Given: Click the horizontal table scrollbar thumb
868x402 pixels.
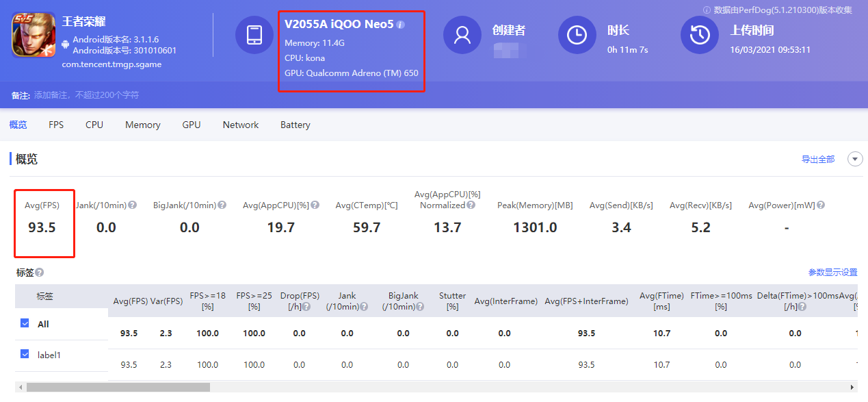Looking at the screenshot, I should [118, 388].
